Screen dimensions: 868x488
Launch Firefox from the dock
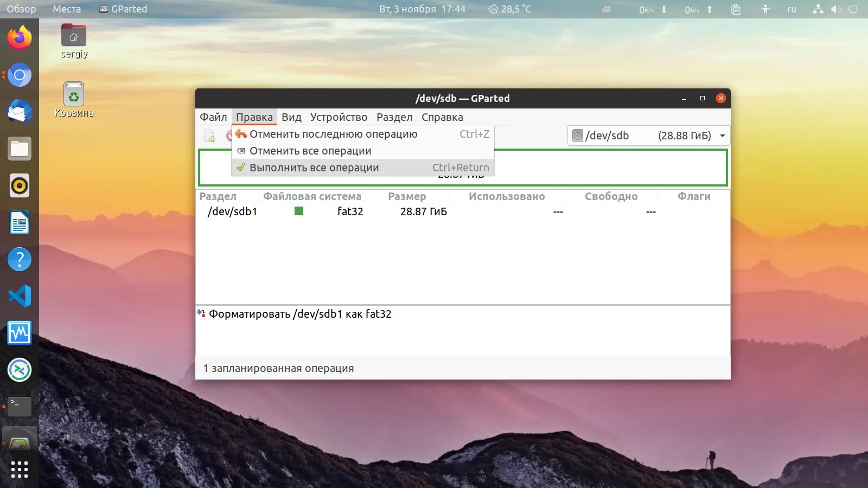coord(20,38)
